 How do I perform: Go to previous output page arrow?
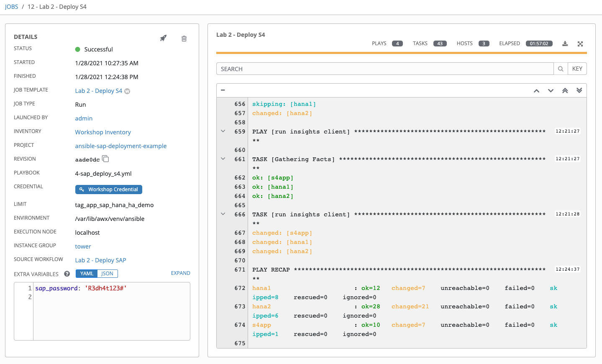[x=536, y=91]
